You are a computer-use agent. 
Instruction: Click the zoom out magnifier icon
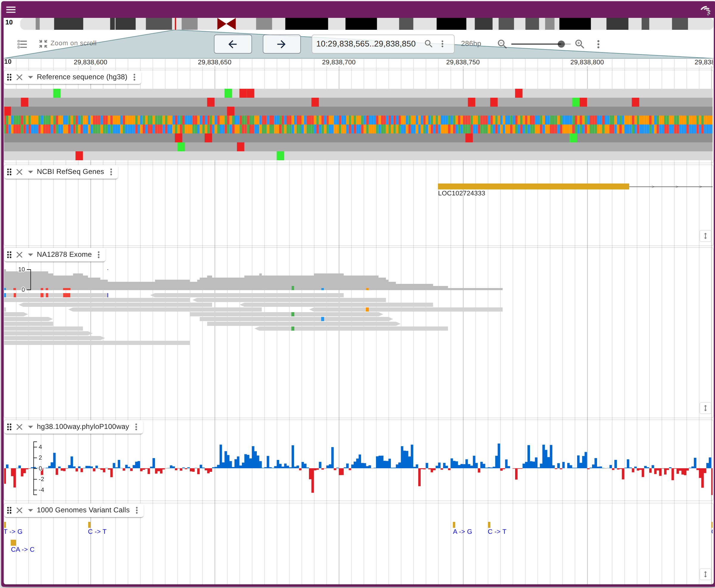point(502,44)
